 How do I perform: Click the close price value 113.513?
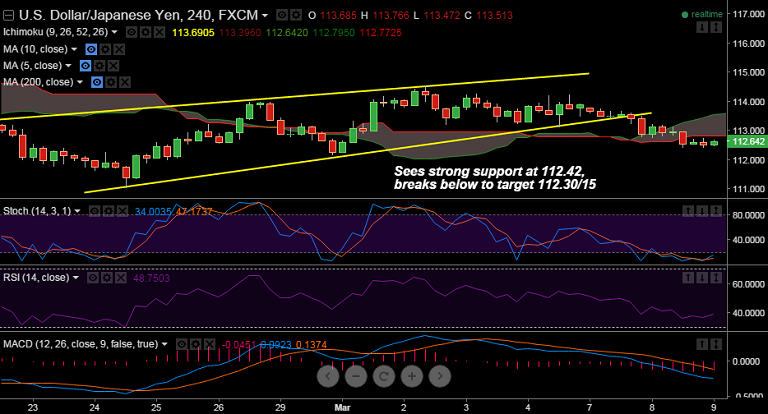click(x=494, y=16)
